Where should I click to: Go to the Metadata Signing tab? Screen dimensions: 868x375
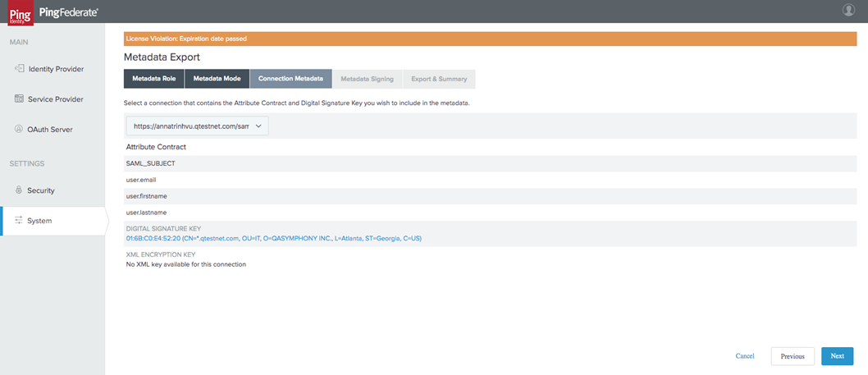point(367,79)
